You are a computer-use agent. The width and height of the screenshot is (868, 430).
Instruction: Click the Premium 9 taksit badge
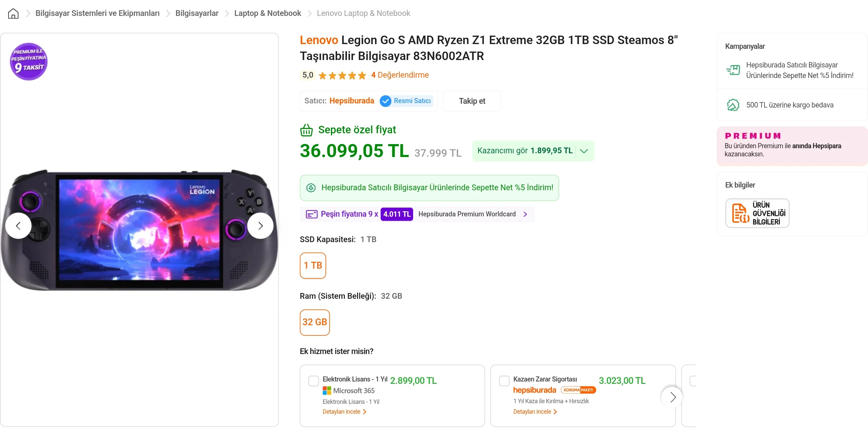(x=29, y=61)
